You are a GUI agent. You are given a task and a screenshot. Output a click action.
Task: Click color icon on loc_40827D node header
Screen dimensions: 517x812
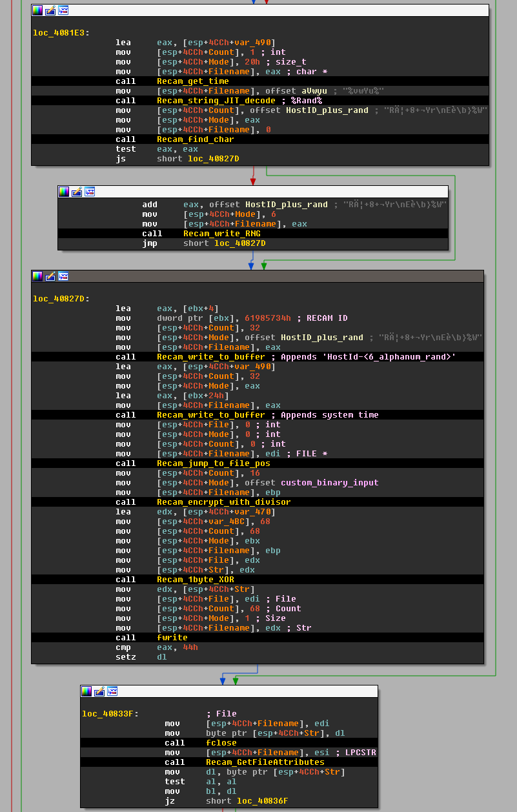click(x=37, y=276)
